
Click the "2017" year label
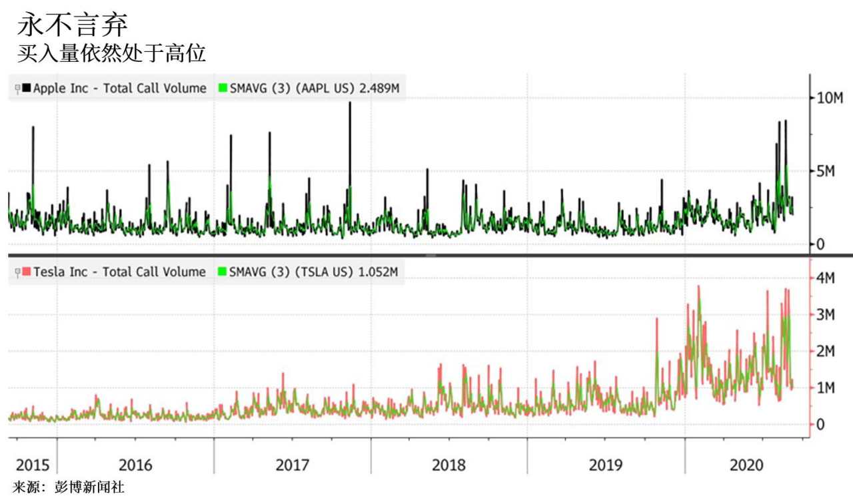tap(293, 465)
